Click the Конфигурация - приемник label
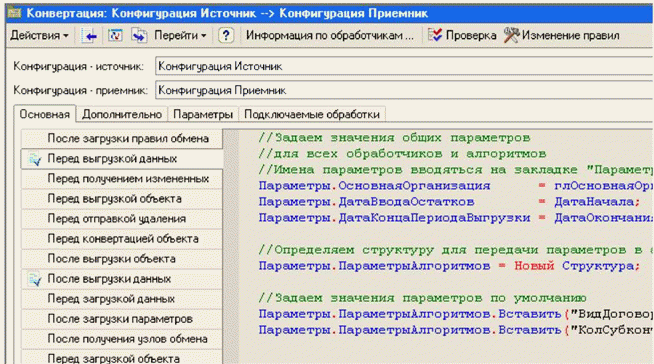The height and width of the screenshot is (364, 654). click(x=80, y=90)
